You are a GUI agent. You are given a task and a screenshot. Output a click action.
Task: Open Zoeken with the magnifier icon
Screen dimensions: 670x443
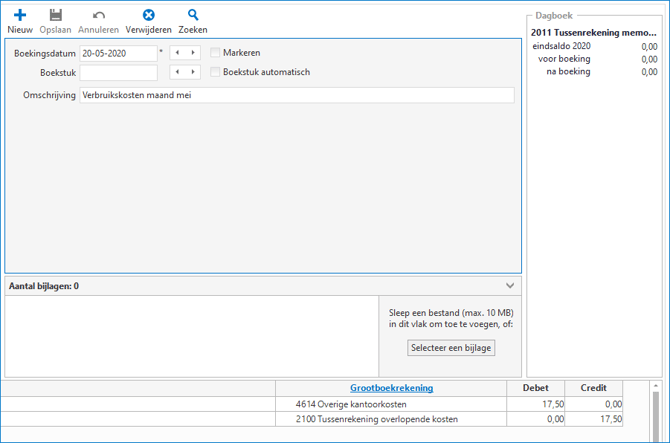pos(193,16)
